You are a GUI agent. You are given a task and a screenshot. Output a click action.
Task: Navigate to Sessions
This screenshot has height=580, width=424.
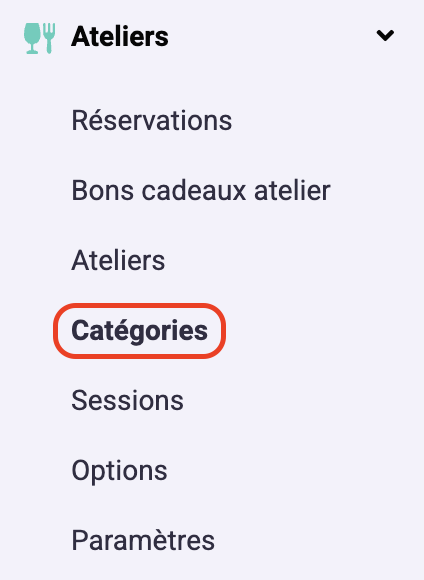127,400
